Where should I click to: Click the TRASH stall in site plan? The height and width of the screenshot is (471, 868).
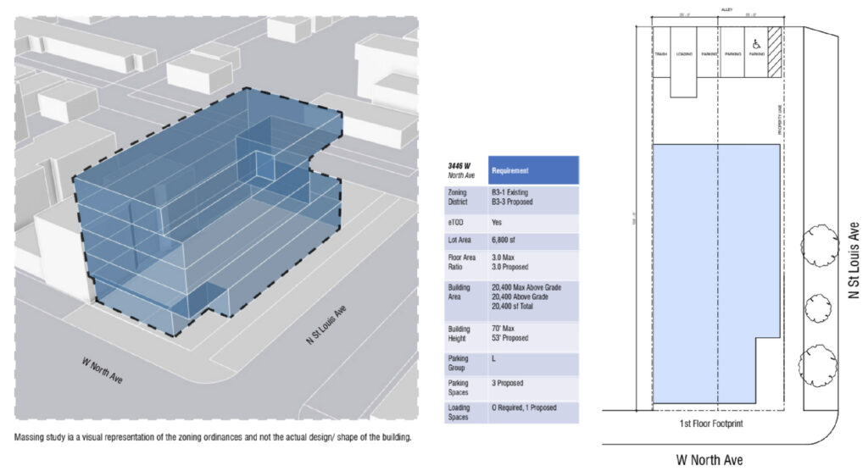click(x=661, y=54)
